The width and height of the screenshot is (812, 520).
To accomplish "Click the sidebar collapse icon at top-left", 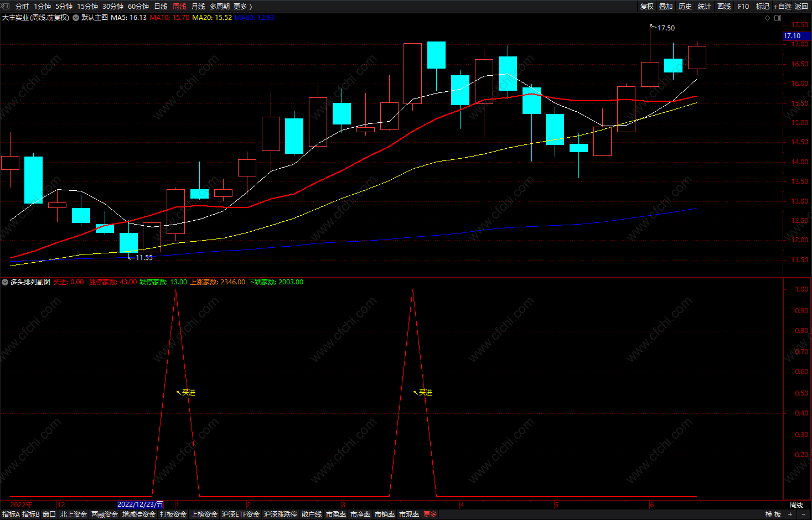I will coord(6,6).
